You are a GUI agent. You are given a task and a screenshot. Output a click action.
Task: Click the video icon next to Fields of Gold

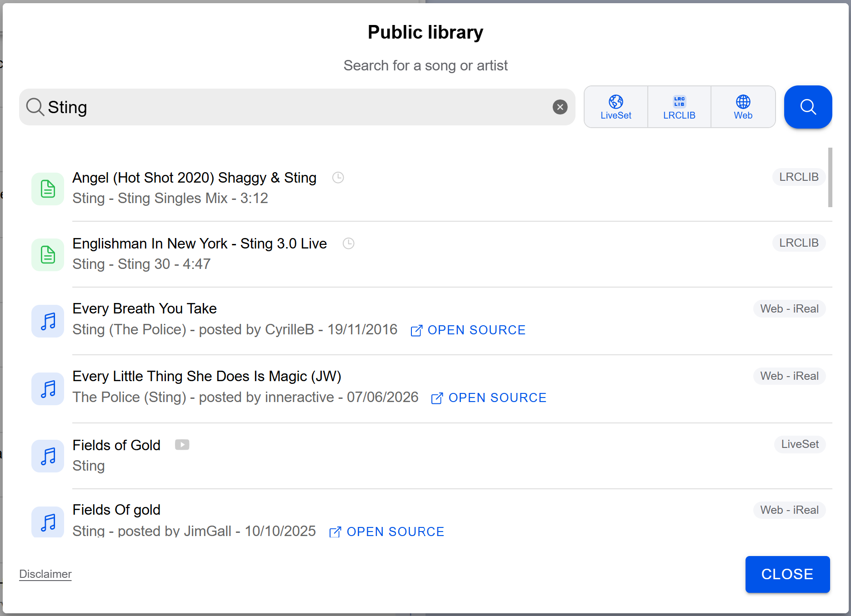click(182, 445)
